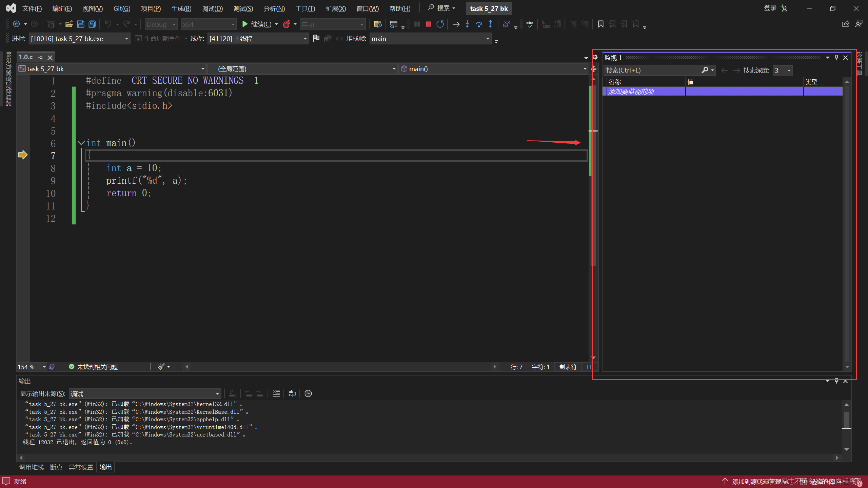Click the Watch 搜索(Ctrl+E) input field
The image size is (868, 488).
click(x=653, y=70)
